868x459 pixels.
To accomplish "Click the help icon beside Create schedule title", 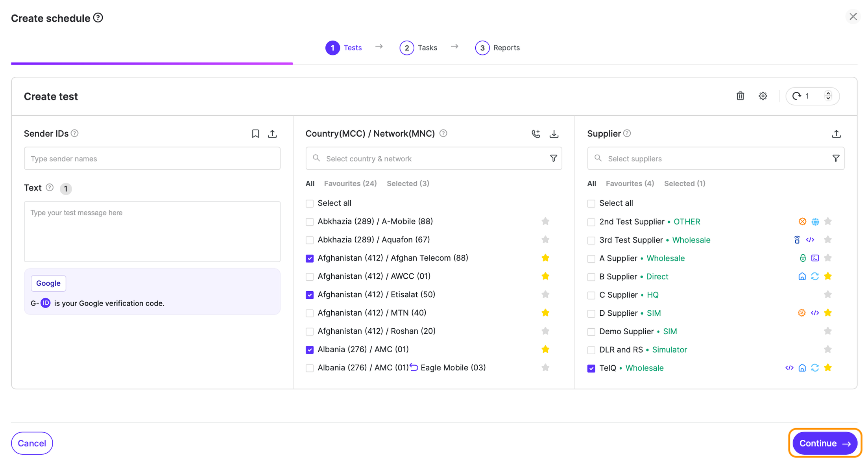I will click(98, 18).
